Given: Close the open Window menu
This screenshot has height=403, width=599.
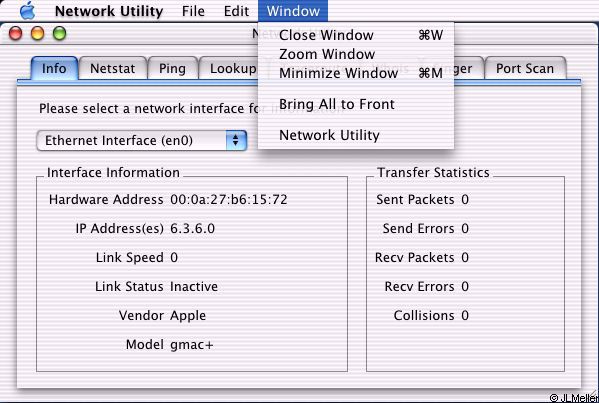Looking at the screenshot, I should (x=293, y=11).
